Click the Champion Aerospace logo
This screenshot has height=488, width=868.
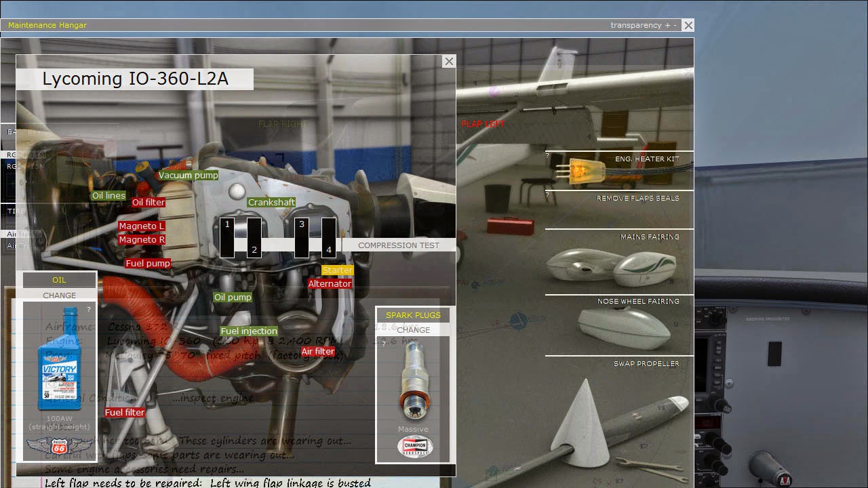[415, 447]
